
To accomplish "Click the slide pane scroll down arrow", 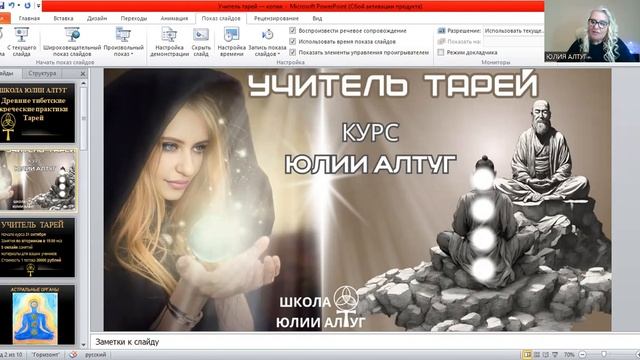I will 84,344.
